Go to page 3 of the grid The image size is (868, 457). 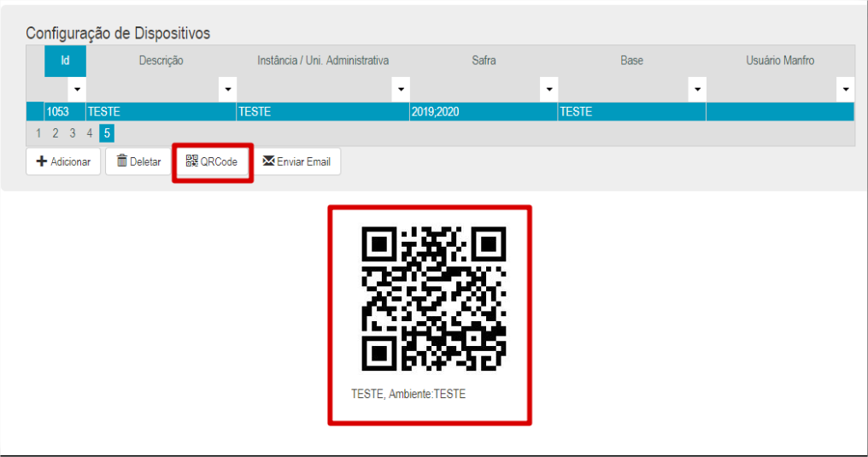pyautogui.click(x=73, y=133)
